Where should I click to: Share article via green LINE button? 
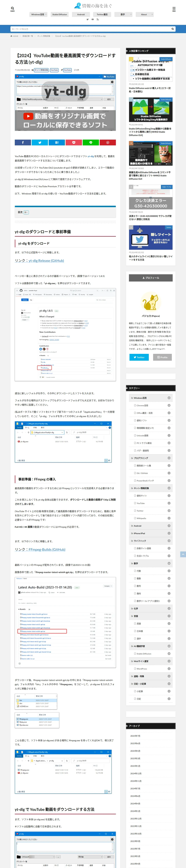91,142
